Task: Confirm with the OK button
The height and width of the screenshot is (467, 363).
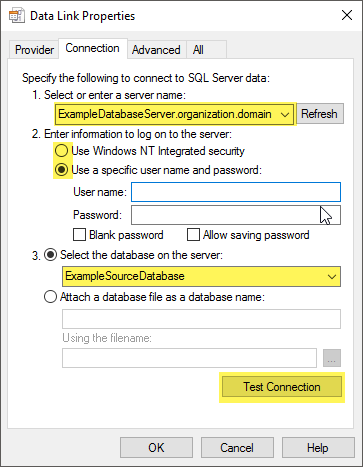Action: pyautogui.click(x=156, y=448)
